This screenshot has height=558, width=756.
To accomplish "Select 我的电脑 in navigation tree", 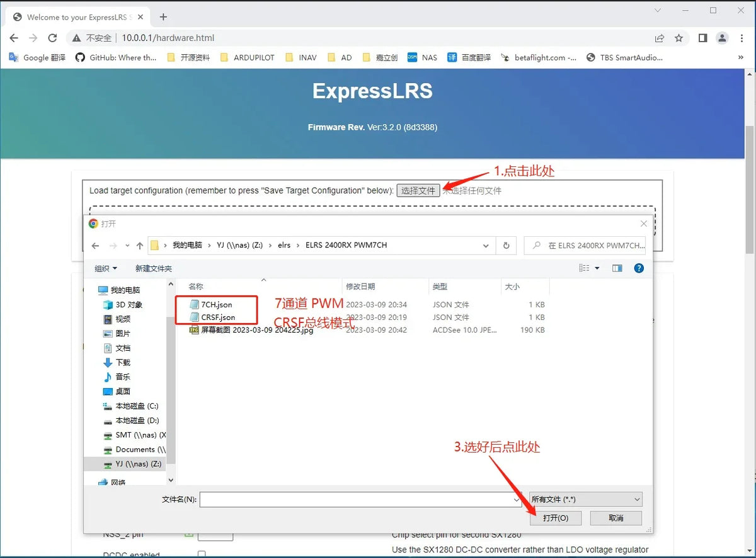I will tap(119, 290).
